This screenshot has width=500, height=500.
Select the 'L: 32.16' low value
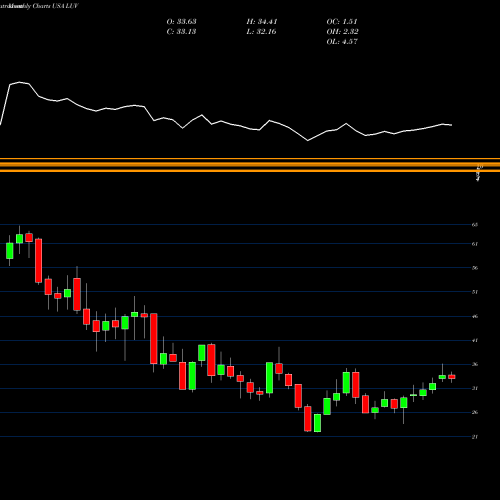pyautogui.click(x=262, y=32)
